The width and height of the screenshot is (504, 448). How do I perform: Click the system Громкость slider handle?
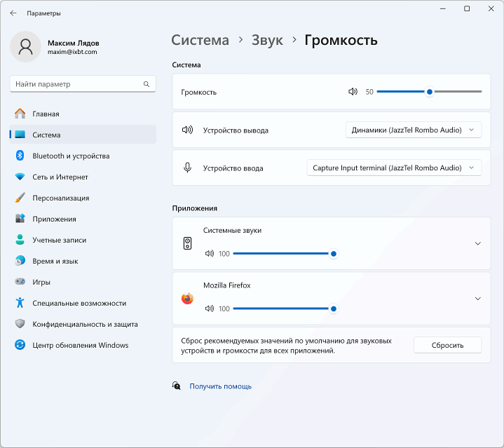click(x=430, y=92)
